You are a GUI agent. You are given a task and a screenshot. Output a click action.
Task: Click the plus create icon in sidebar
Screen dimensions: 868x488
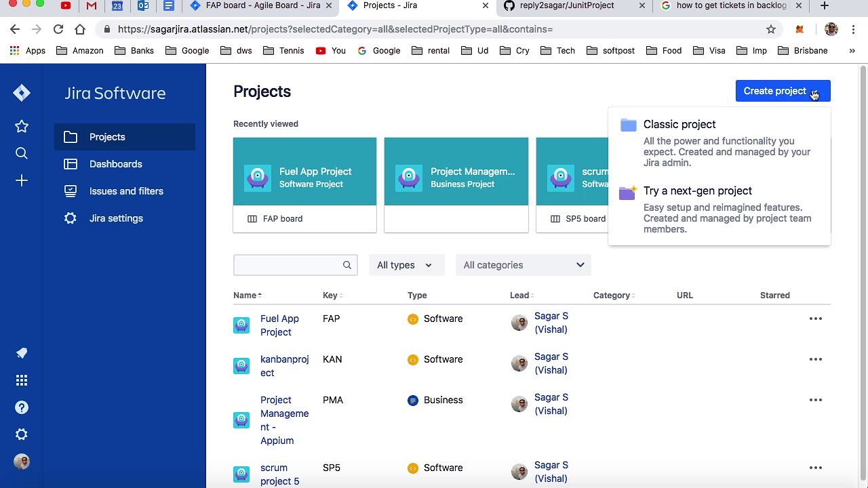pyautogui.click(x=22, y=181)
